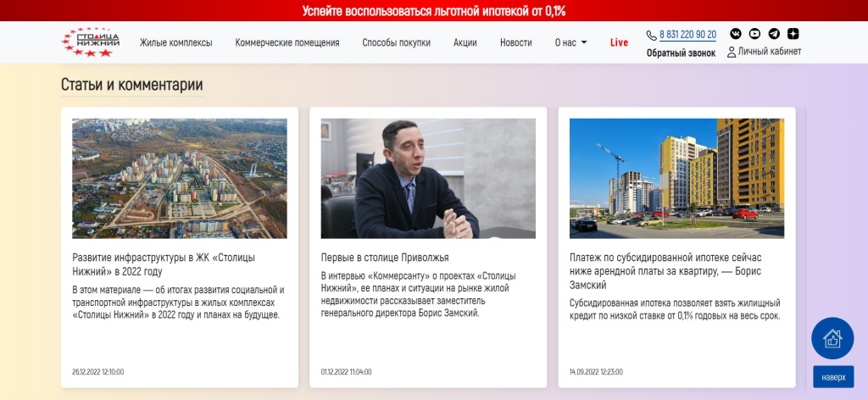
Task: Open Личный кабинет link
Action: (770, 52)
